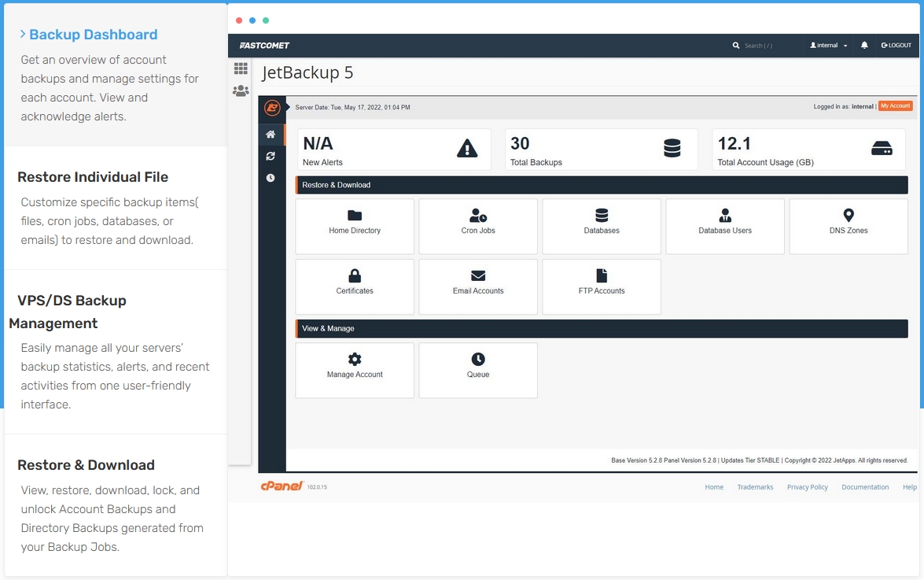Expand the Backup Dashboard section
This screenshot has width=924, height=580.
click(x=93, y=35)
